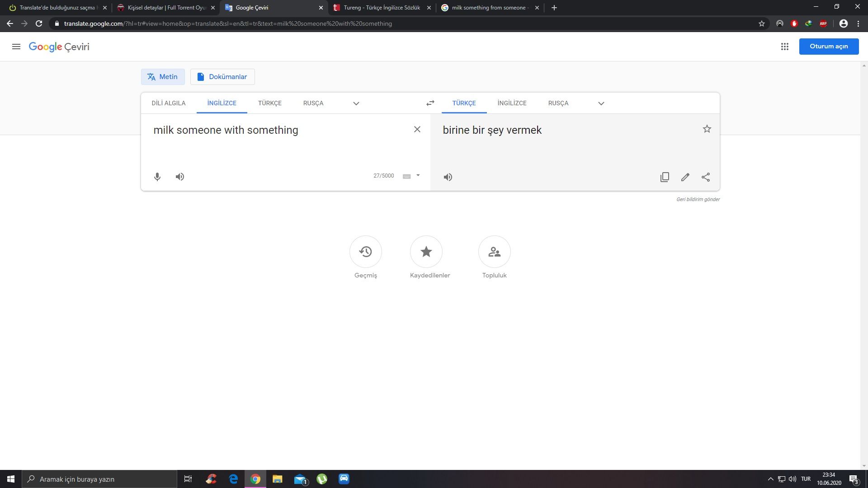Image resolution: width=868 pixels, height=488 pixels.
Task: Suggest an edit with pencil icon
Action: click(685, 177)
